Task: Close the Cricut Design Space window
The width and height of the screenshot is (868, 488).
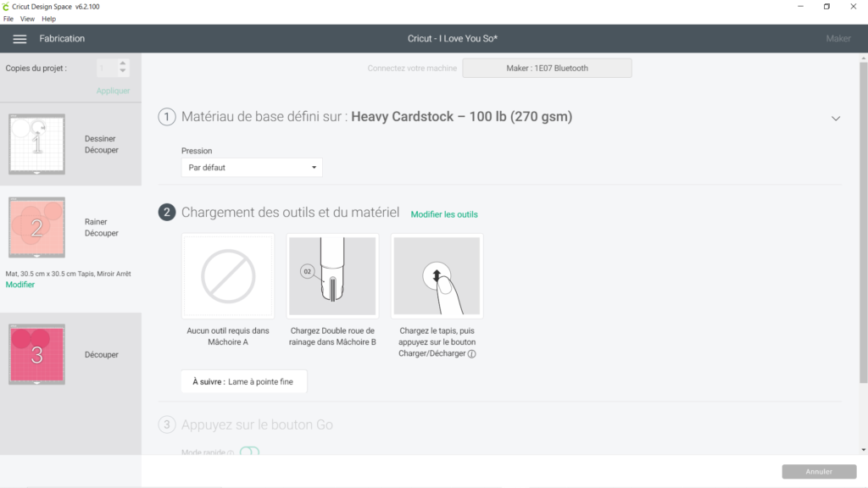Action: [853, 7]
